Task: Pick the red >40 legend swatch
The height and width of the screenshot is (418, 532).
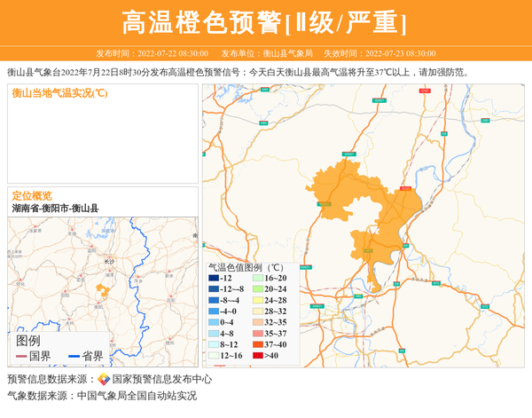Action: pos(257,355)
